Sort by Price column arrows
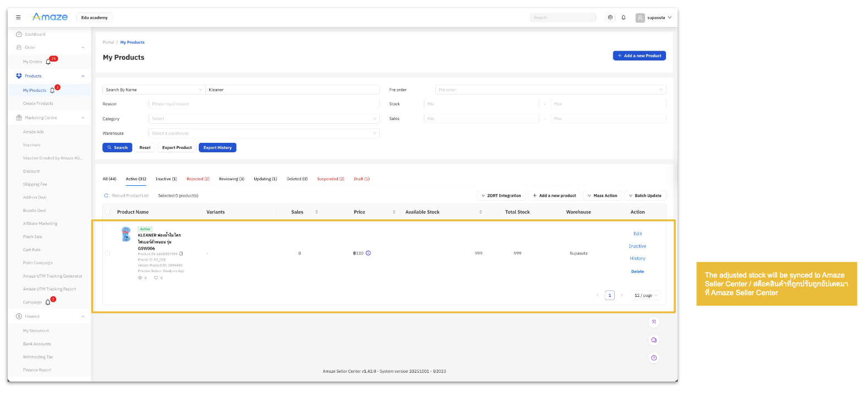The image size is (868, 398). pyautogui.click(x=394, y=212)
